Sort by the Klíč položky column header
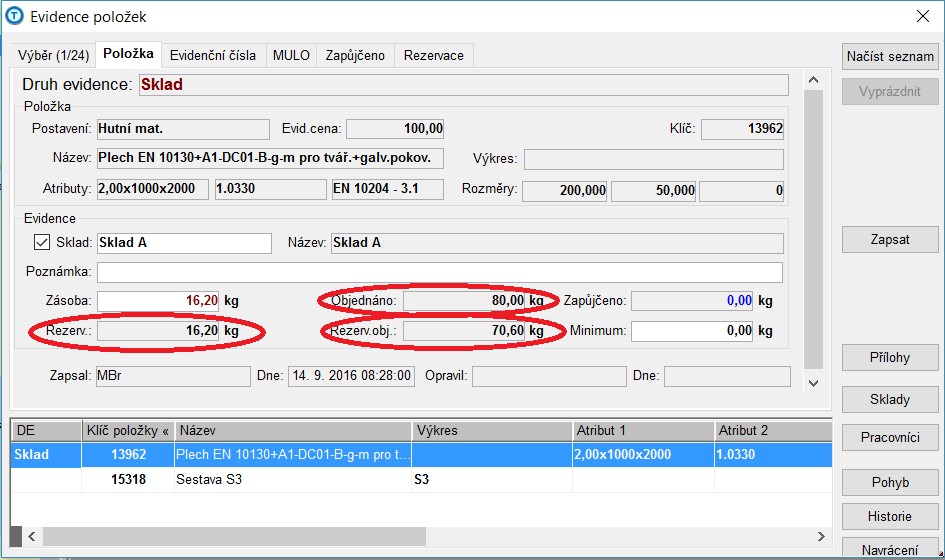The width and height of the screenshot is (945, 560). tap(127, 430)
